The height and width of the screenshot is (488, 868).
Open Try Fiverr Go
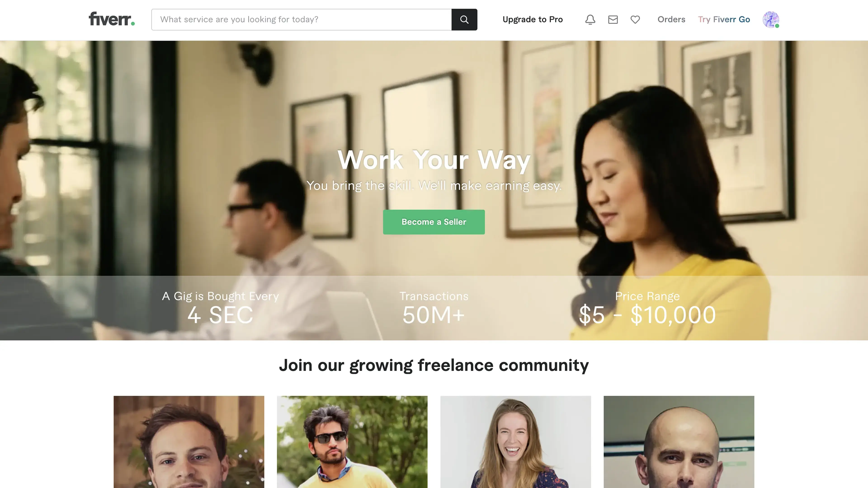point(724,19)
